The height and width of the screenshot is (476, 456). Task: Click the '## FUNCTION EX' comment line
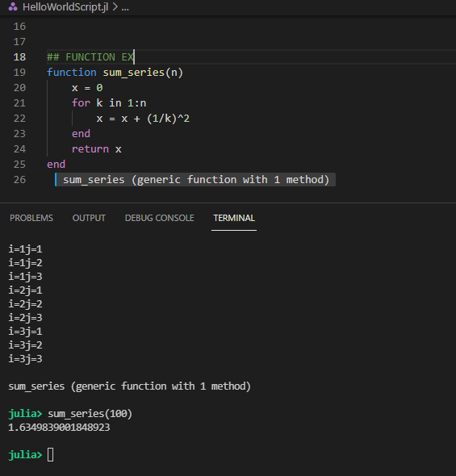[x=90, y=57]
